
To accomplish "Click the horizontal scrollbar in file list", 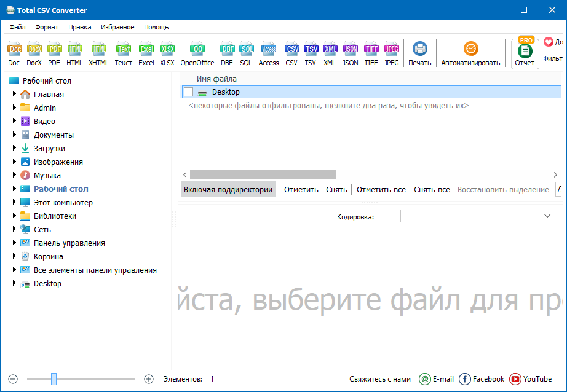I will 263,174.
